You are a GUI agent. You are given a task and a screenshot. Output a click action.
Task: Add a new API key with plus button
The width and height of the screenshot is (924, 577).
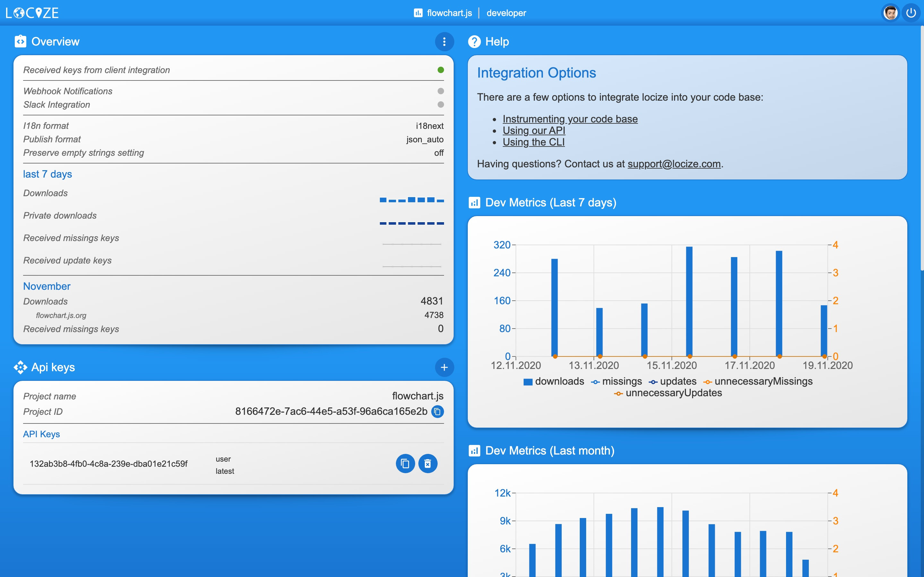(444, 367)
